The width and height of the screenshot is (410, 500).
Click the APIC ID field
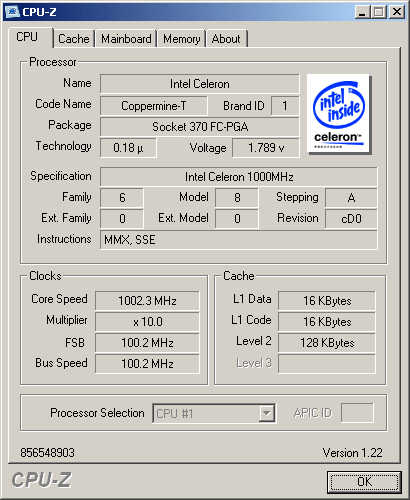pos(357,413)
